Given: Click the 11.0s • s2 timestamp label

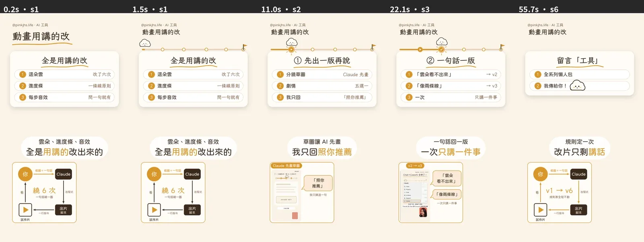Looking at the screenshot, I should [281, 9].
